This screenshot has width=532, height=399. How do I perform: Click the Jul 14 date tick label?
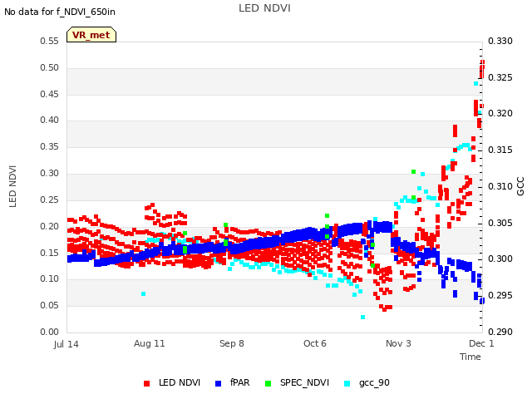[66, 344]
